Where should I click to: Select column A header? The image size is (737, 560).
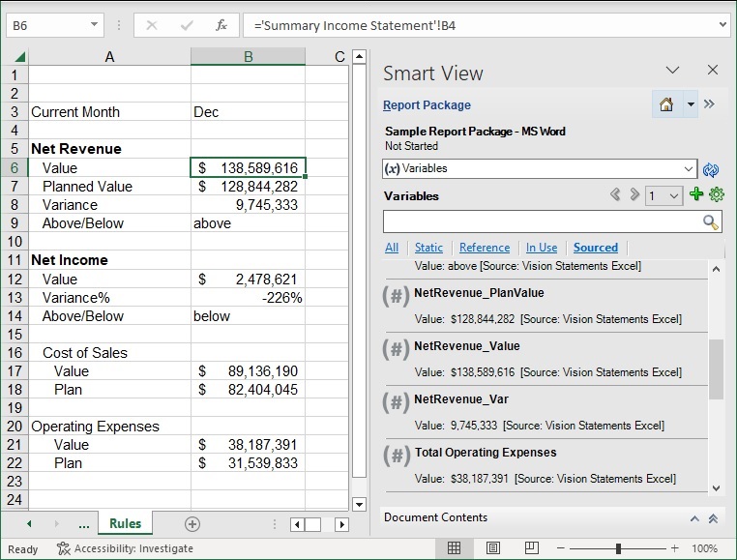(109, 56)
